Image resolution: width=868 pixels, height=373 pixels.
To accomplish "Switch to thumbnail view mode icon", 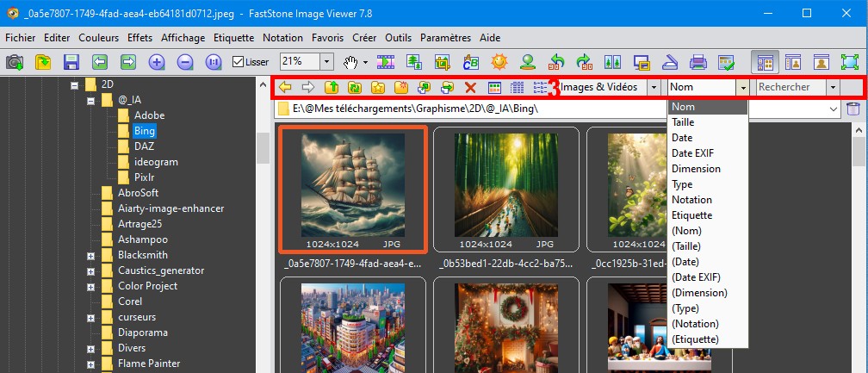I will (493, 87).
